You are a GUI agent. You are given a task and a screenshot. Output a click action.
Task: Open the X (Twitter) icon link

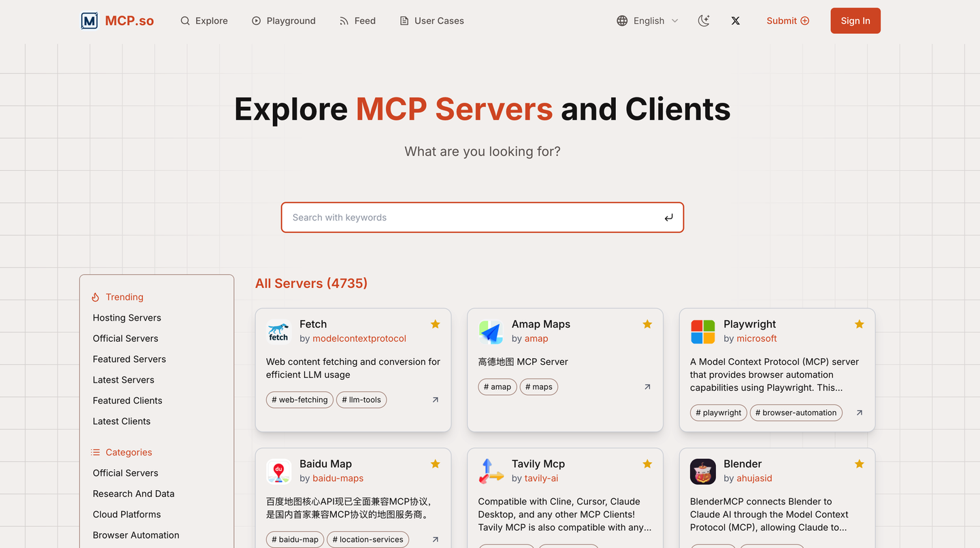pos(736,21)
